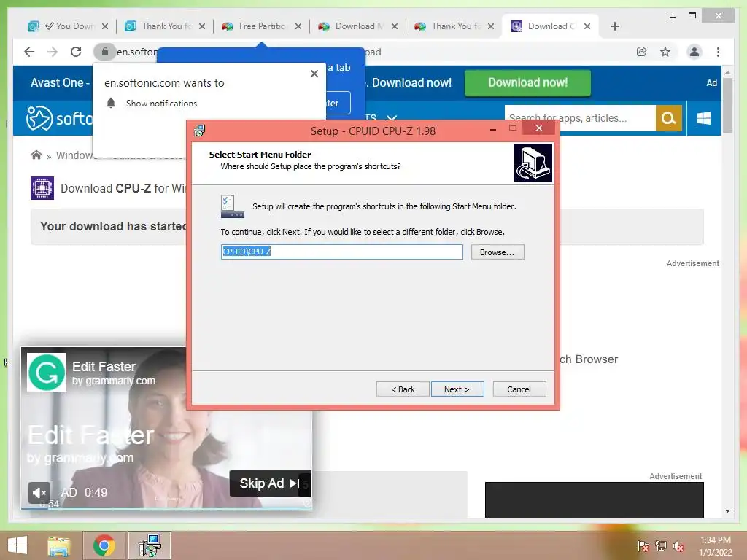Image resolution: width=747 pixels, height=560 pixels.
Task: Click the network tray icon
Action: point(661,546)
